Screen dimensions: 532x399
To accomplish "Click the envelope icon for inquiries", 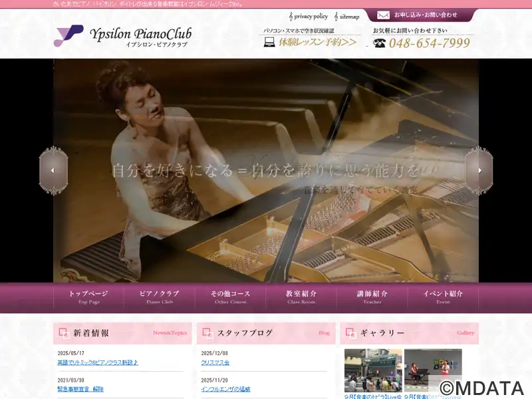I will coord(383,15).
